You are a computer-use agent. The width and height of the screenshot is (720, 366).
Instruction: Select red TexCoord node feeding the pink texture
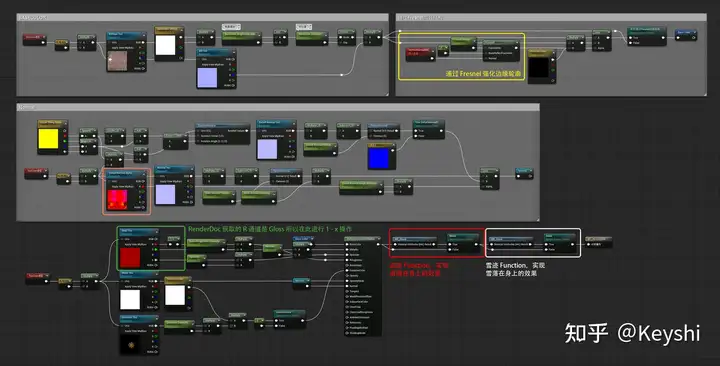tap(35, 39)
